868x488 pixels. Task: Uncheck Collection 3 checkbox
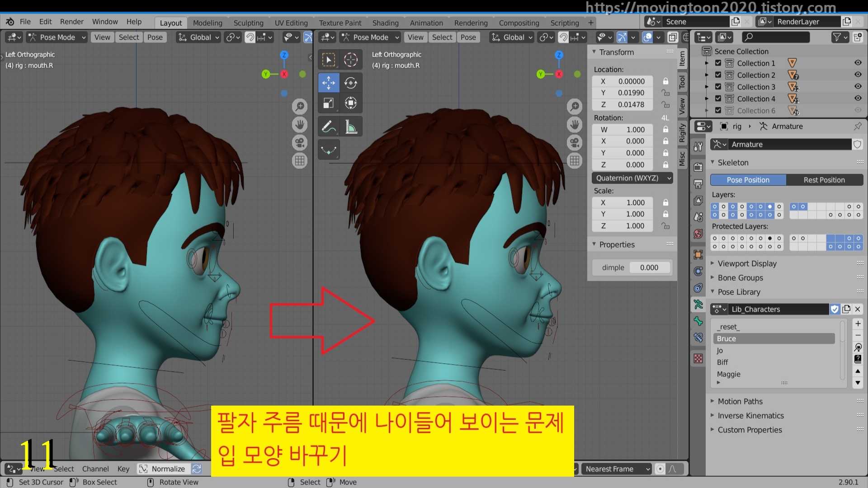718,87
